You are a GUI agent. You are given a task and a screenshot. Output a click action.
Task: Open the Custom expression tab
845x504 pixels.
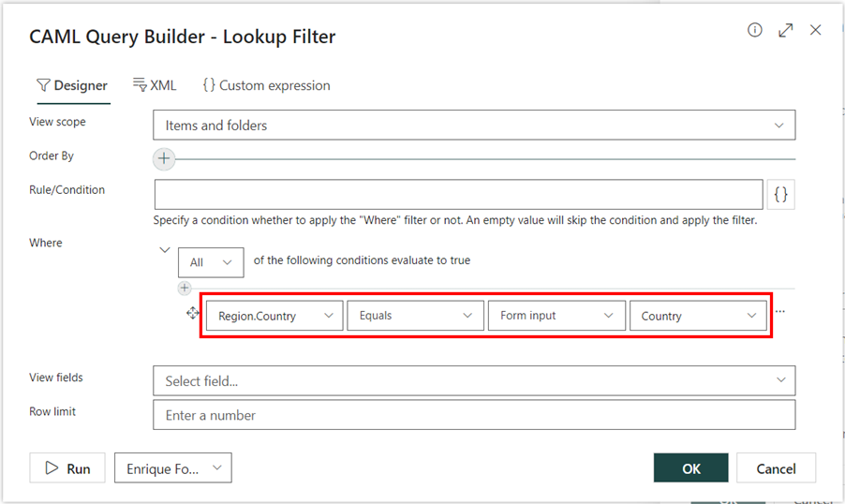coord(266,85)
